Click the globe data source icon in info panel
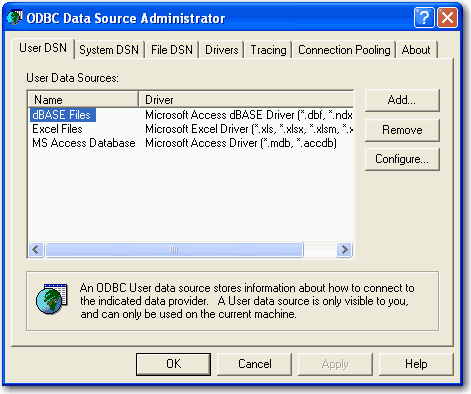This screenshot has height=394, width=471. point(52,299)
